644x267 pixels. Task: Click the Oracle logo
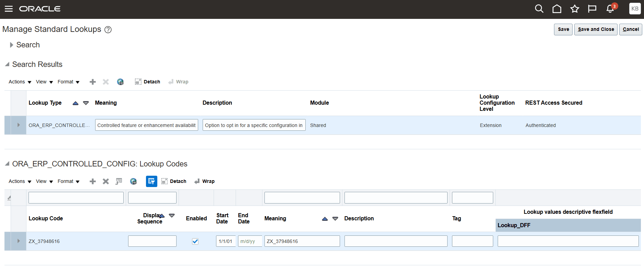click(40, 9)
